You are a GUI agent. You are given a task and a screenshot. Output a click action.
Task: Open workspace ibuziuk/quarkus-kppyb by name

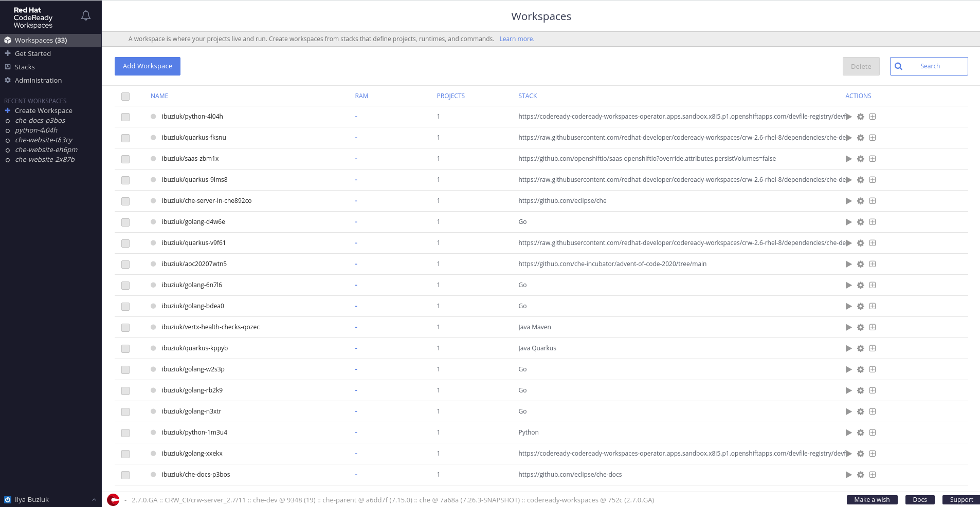195,348
